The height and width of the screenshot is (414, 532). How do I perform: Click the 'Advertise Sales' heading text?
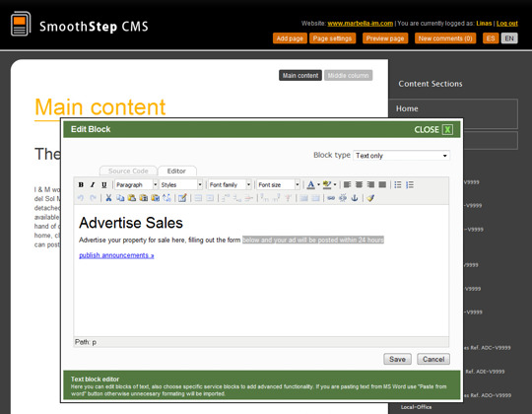tap(131, 223)
